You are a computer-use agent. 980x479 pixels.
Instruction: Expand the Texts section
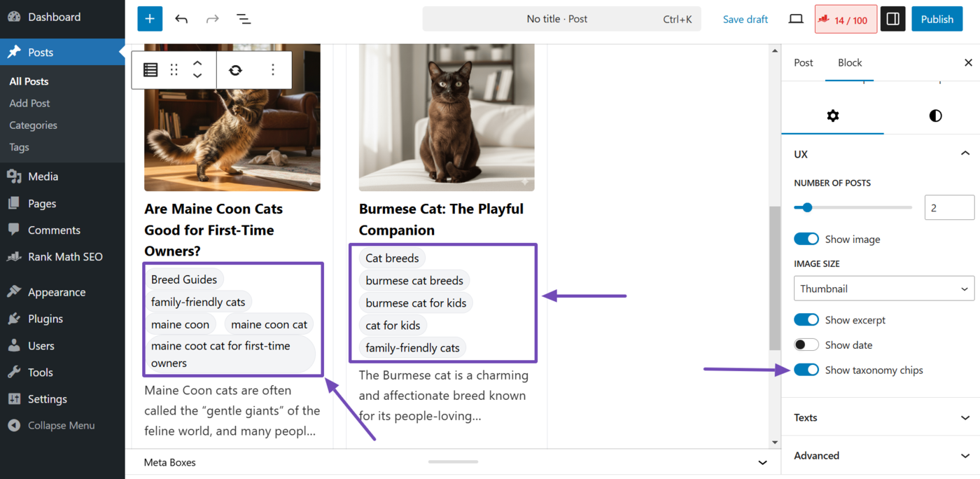point(879,417)
